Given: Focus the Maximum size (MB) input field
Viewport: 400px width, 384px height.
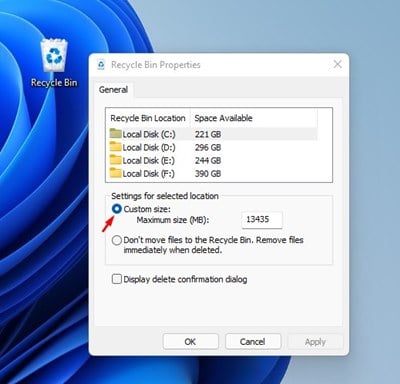Looking at the screenshot, I should click(262, 220).
